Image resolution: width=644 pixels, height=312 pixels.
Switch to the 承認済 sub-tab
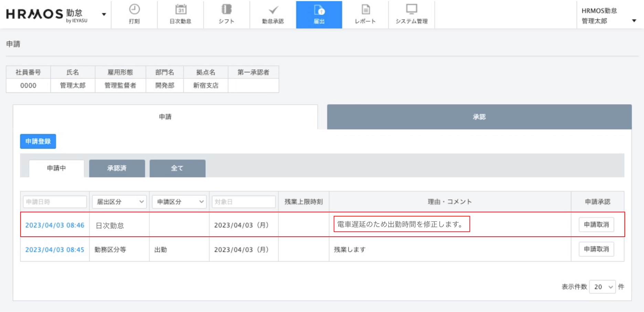(x=117, y=168)
